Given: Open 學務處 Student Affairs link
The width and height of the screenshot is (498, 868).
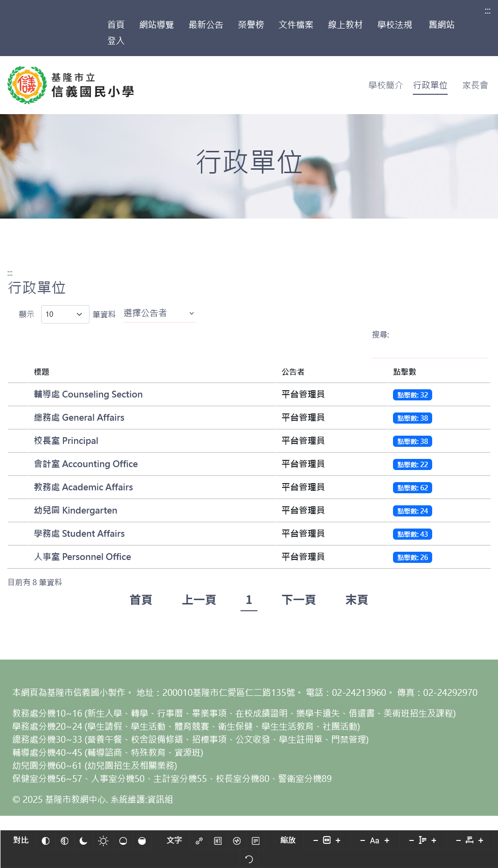Looking at the screenshot, I should (x=79, y=534).
